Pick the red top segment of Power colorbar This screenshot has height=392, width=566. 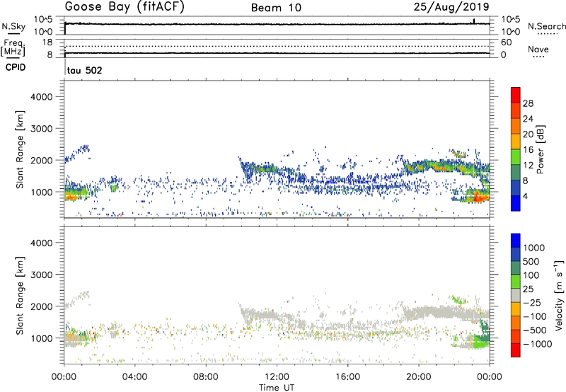(x=516, y=95)
